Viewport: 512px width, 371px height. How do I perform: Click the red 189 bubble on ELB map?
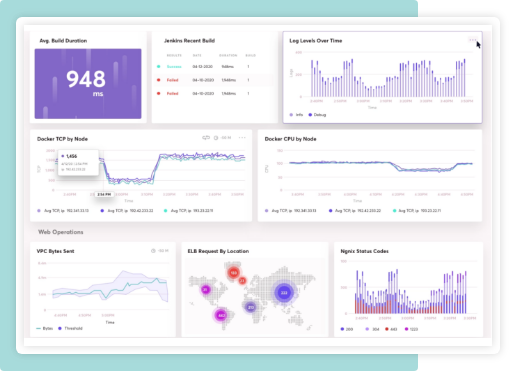(234, 273)
